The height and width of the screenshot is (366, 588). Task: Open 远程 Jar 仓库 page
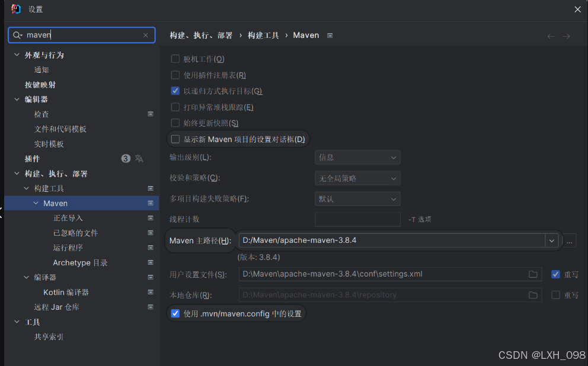point(57,307)
